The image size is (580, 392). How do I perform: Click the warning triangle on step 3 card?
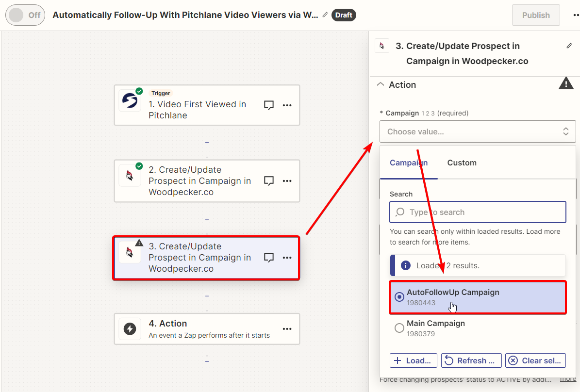pyautogui.click(x=139, y=243)
